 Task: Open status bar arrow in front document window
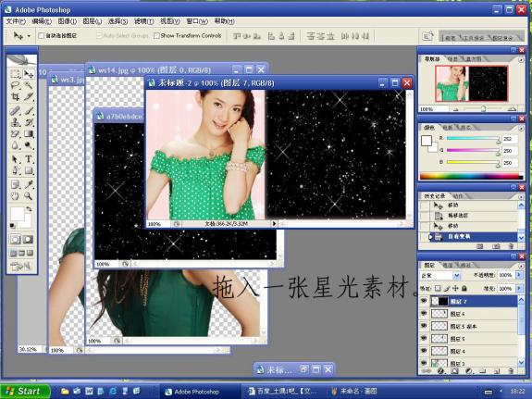point(274,224)
